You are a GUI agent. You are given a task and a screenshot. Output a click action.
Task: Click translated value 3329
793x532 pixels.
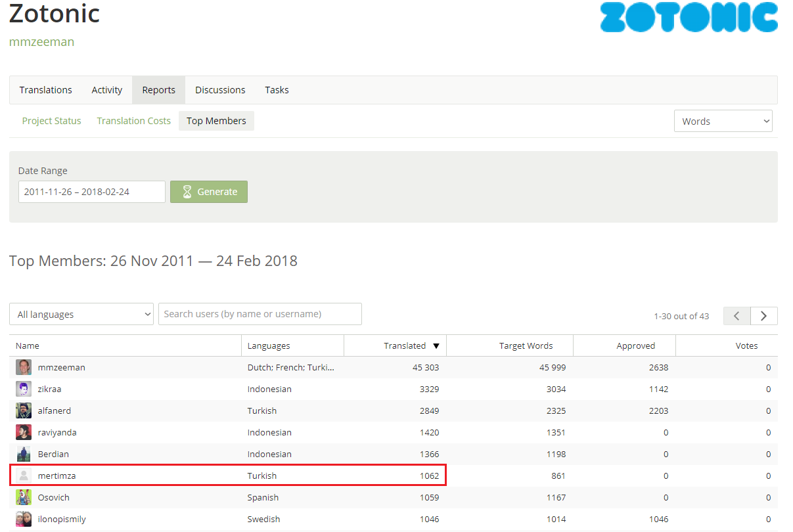click(429, 389)
